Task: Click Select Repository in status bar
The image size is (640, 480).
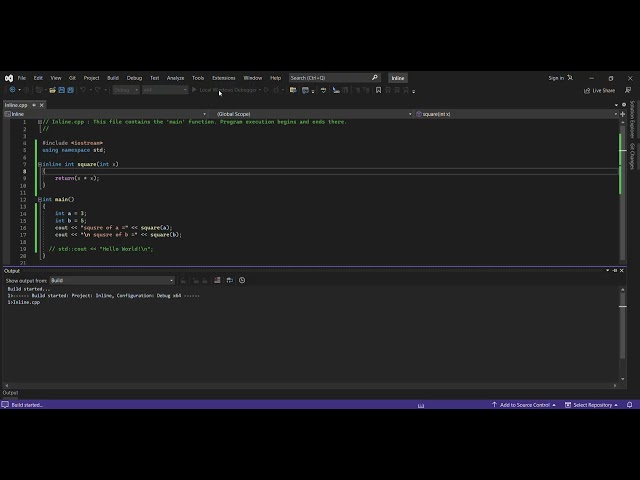Action: coord(591,405)
